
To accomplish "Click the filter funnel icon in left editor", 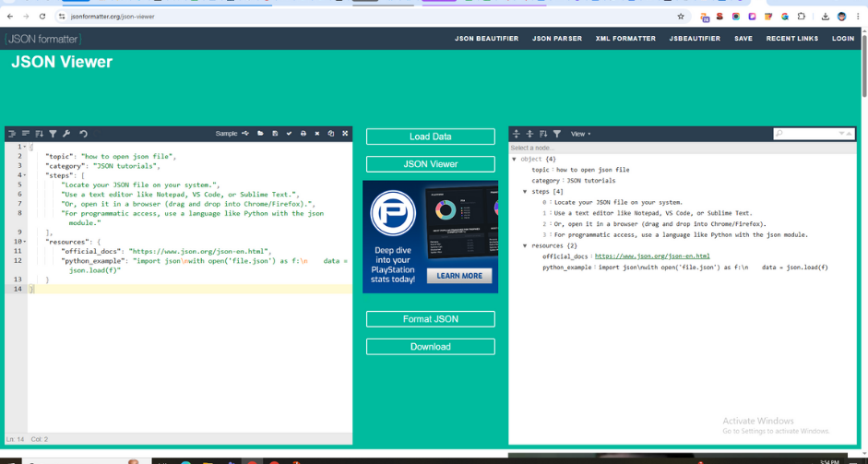I will pyautogui.click(x=53, y=134).
